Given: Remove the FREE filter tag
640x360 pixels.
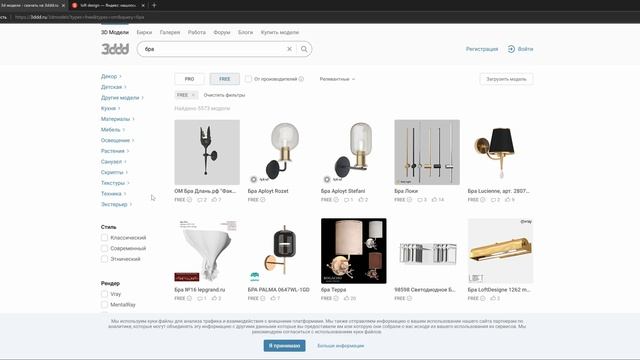Looking at the screenshot, I should coord(193,95).
